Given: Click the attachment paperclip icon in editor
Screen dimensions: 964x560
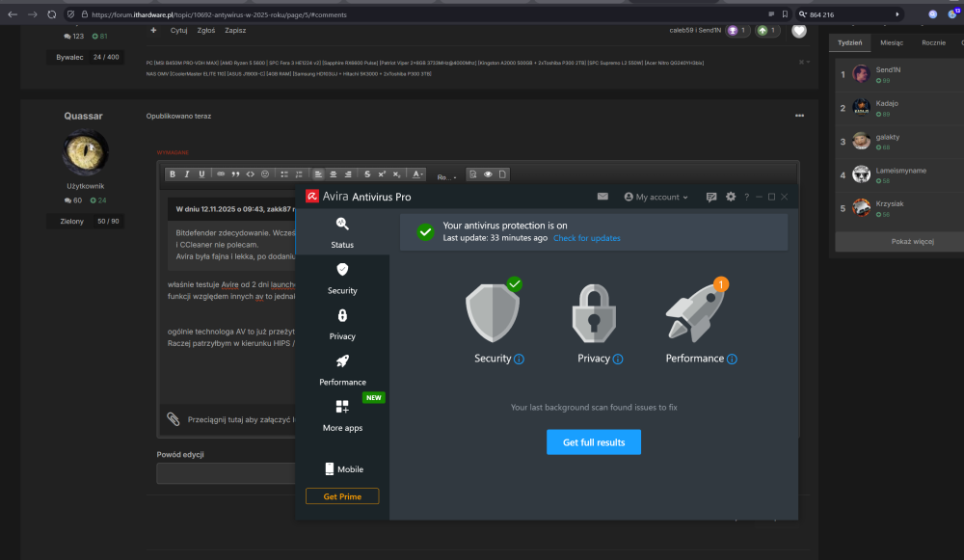Looking at the screenshot, I should click(x=174, y=419).
